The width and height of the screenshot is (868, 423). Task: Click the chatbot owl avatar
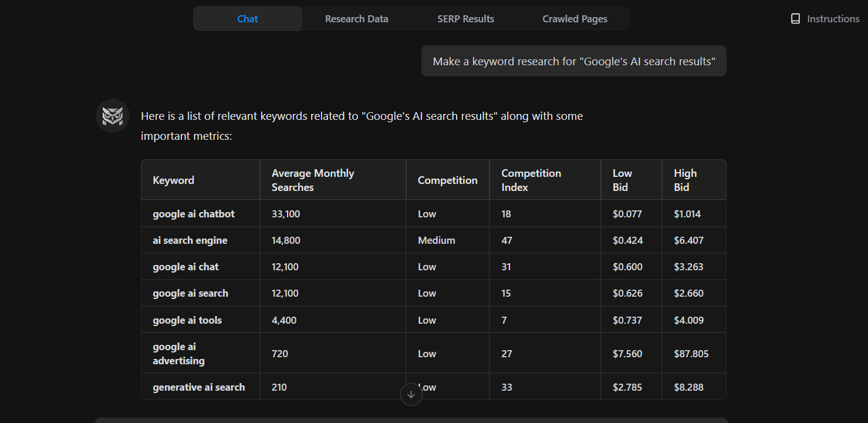tap(112, 115)
